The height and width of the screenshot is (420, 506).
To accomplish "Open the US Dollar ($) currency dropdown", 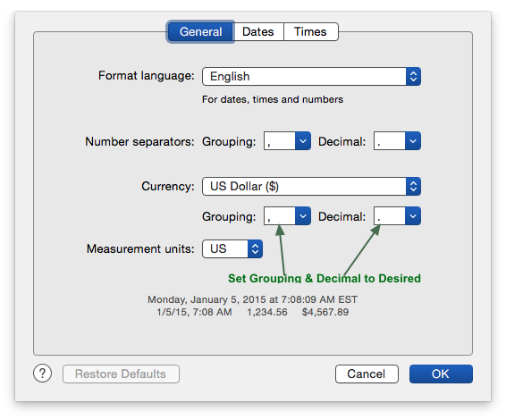I will click(x=311, y=187).
